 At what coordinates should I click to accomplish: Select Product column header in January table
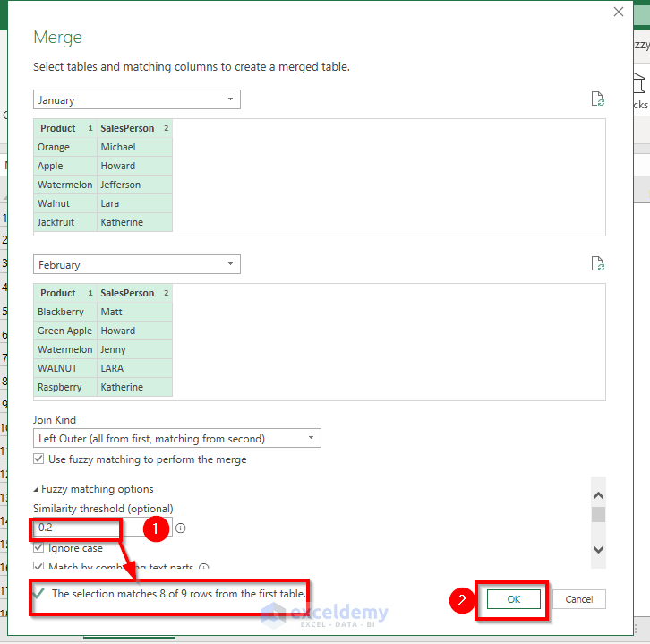(65, 129)
